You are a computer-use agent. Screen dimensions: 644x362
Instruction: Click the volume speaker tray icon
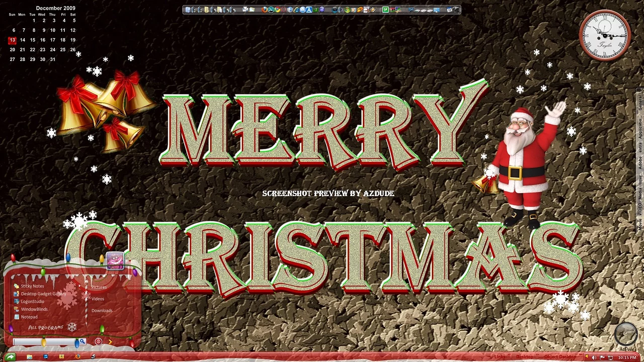click(x=594, y=357)
